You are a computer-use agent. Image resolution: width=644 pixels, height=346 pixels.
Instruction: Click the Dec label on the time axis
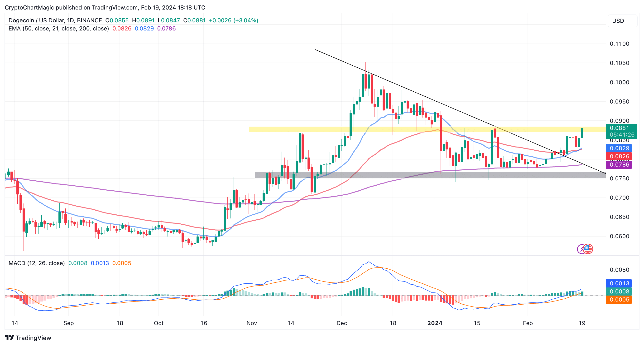click(341, 323)
